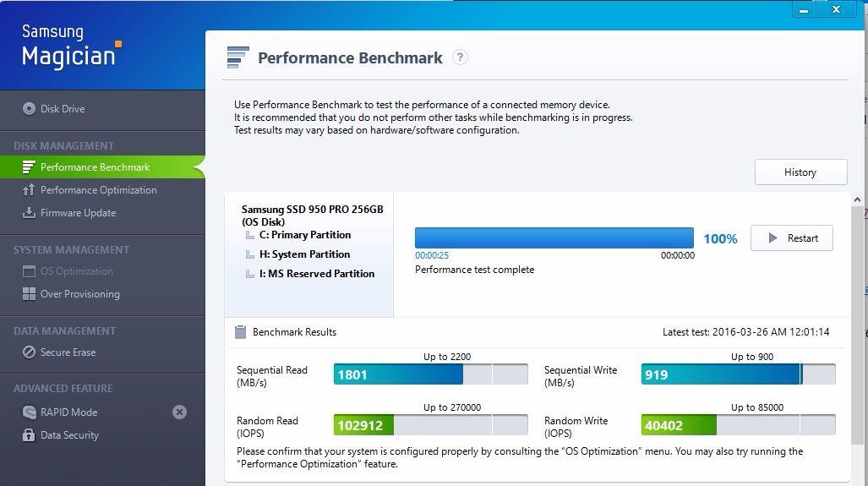Click the Over Provisioning grid icon
Image resolution: width=868 pixels, height=486 pixels.
coord(29,294)
